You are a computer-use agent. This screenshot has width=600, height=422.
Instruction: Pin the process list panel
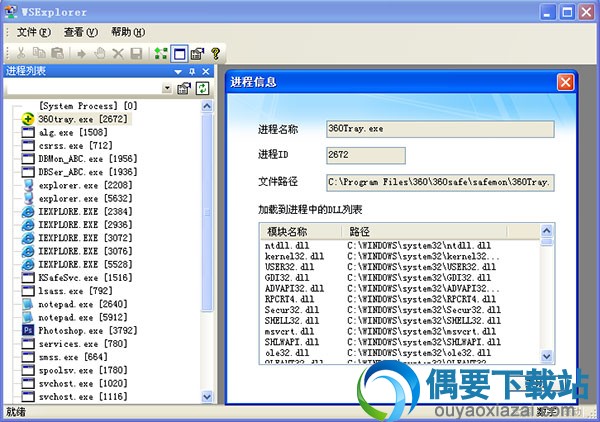[x=192, y=72]
